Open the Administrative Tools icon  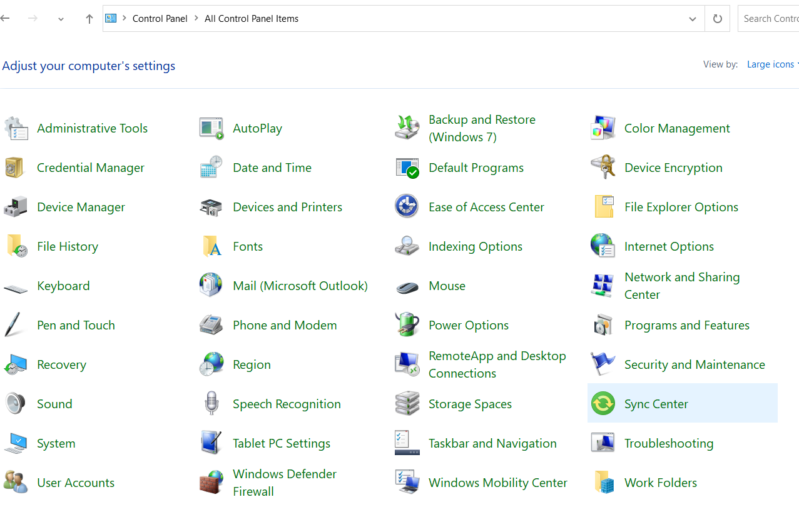click(x=16, y=128)
